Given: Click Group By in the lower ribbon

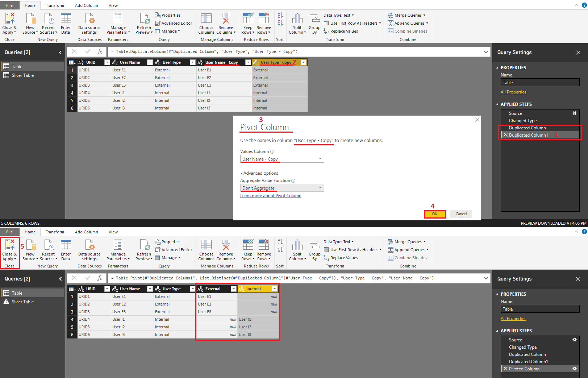Looking at the screenshot, I should pos(314,250).
